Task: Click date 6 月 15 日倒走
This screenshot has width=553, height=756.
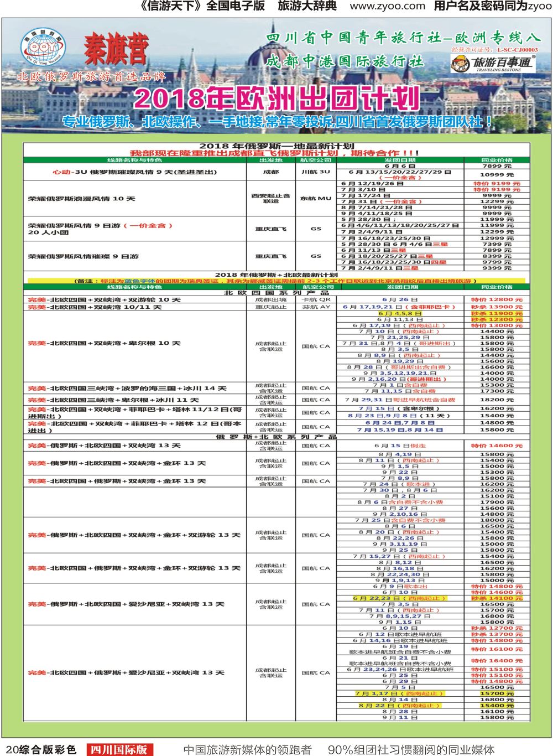Action: tap(400, 446)
